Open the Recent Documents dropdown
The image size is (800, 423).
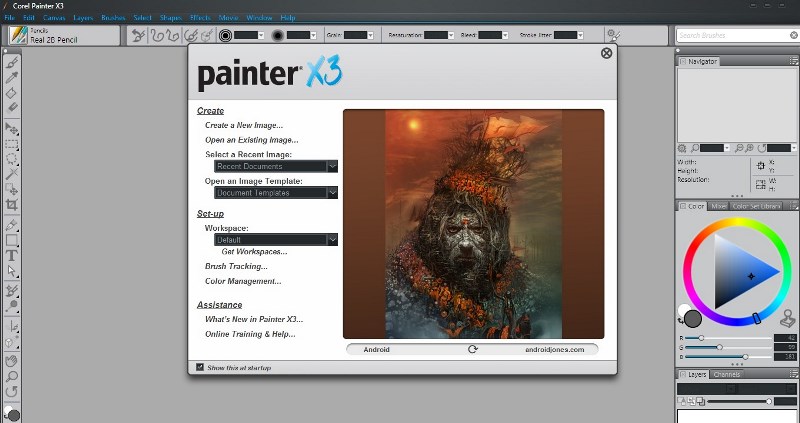point(276,166)
